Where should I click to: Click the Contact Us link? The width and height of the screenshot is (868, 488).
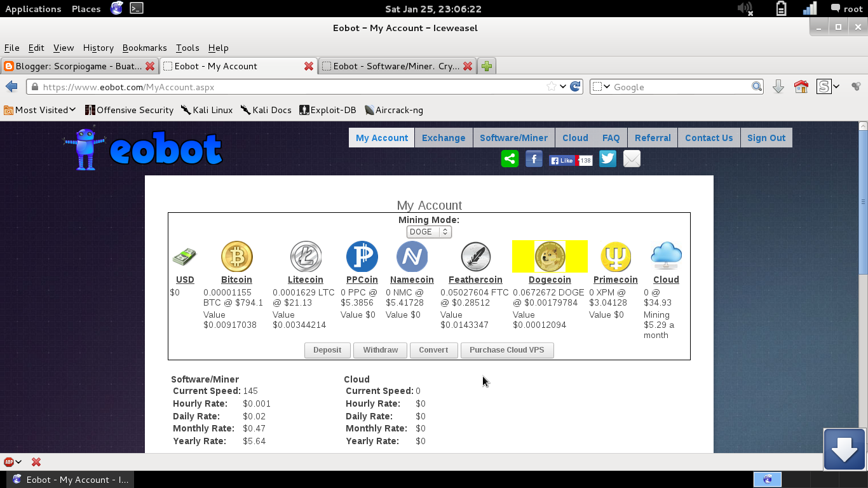click(x=709, y=138)
